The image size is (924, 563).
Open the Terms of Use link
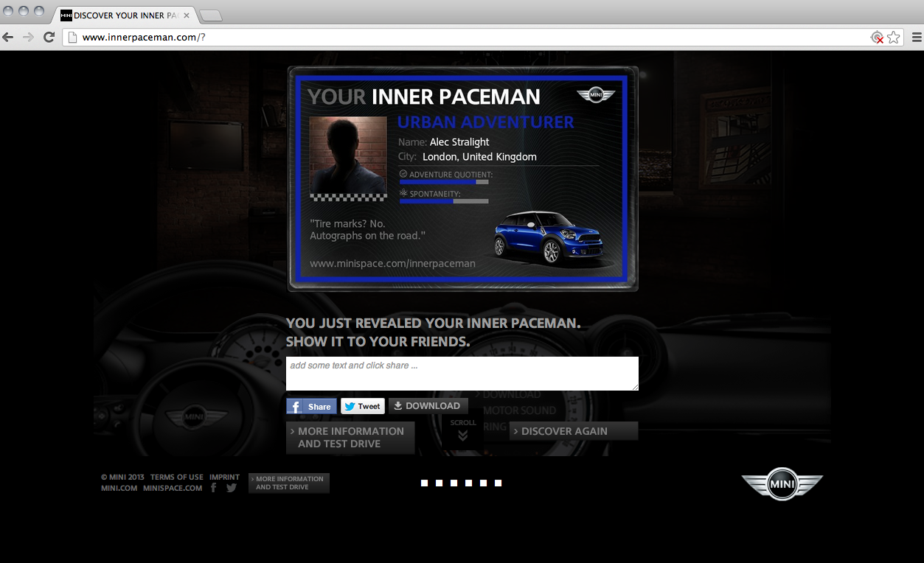click(177, 477)
